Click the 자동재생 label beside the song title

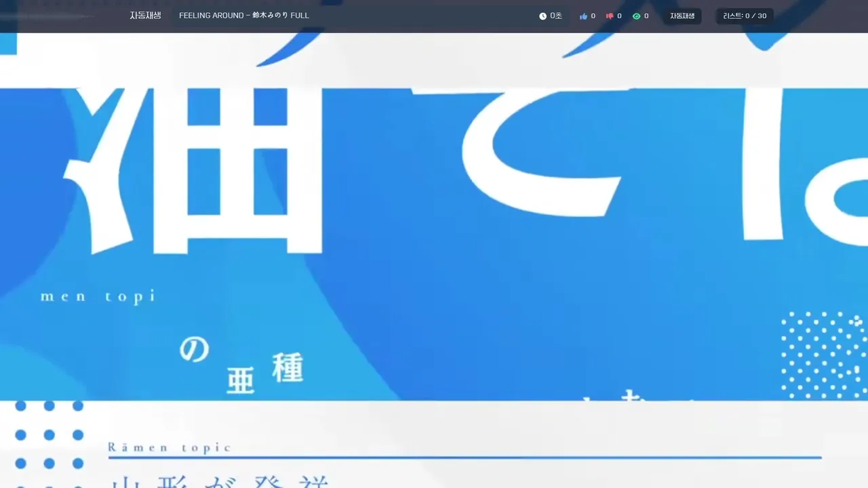(x=145, y=16)
